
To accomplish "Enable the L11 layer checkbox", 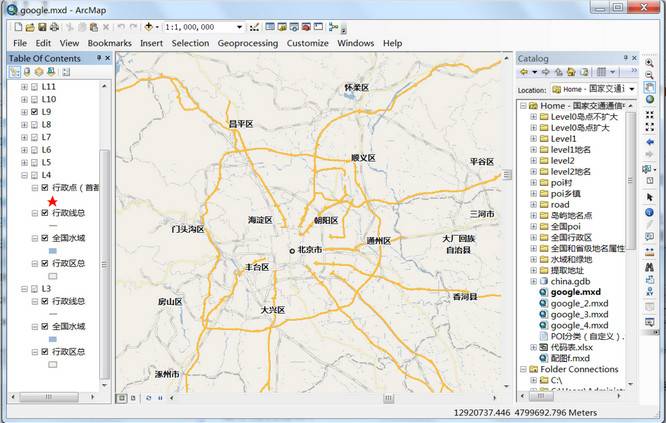I will (x=34, y=87).
